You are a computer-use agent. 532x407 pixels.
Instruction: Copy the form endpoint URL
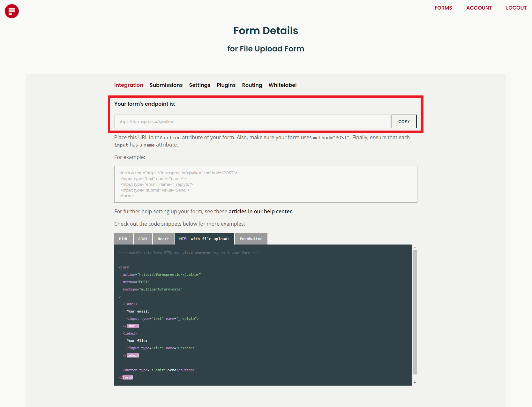pyautogui.click(x=404, y=121)
